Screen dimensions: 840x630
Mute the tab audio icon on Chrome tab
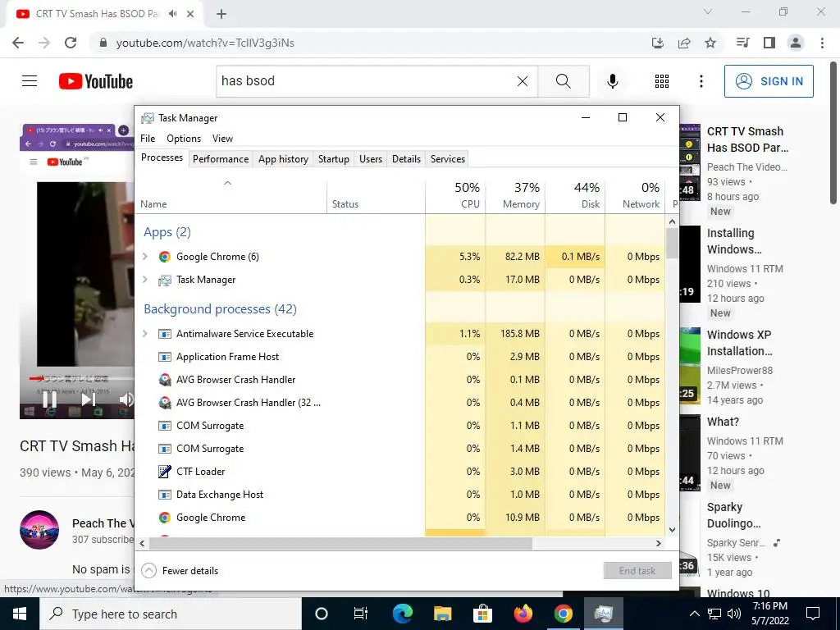(172, 14)
